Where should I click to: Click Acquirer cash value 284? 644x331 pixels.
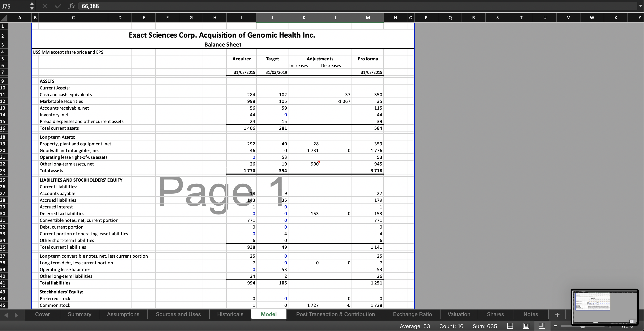point(251,95)
